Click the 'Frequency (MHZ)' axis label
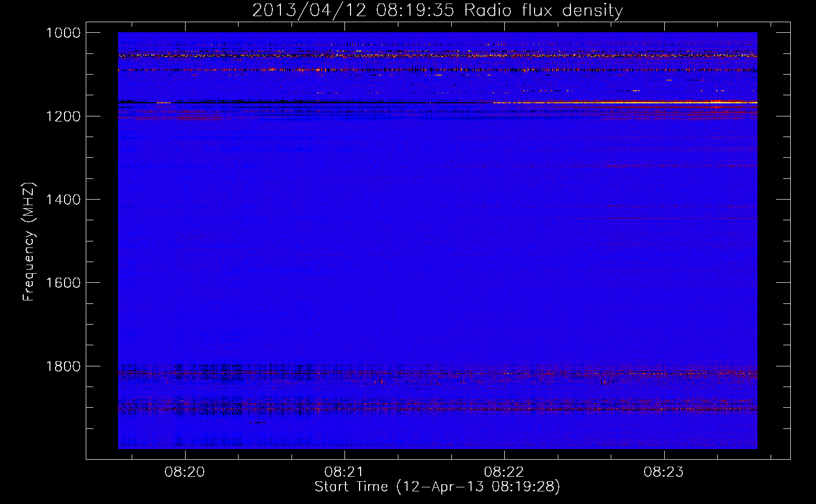 (x=29, y=242)
